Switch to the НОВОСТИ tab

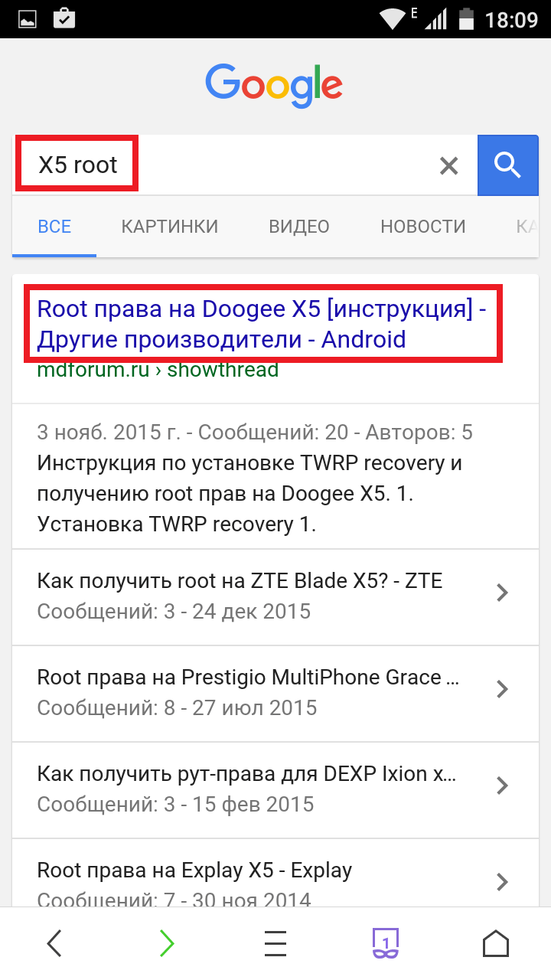click(x=423, y=227)
